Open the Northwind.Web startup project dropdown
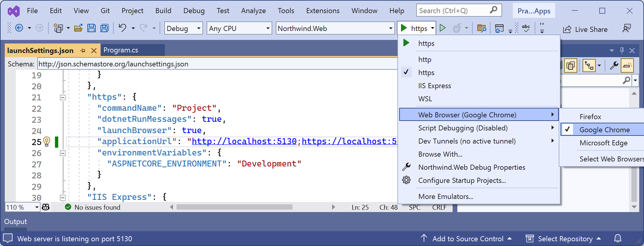 [x=335, y=28]
